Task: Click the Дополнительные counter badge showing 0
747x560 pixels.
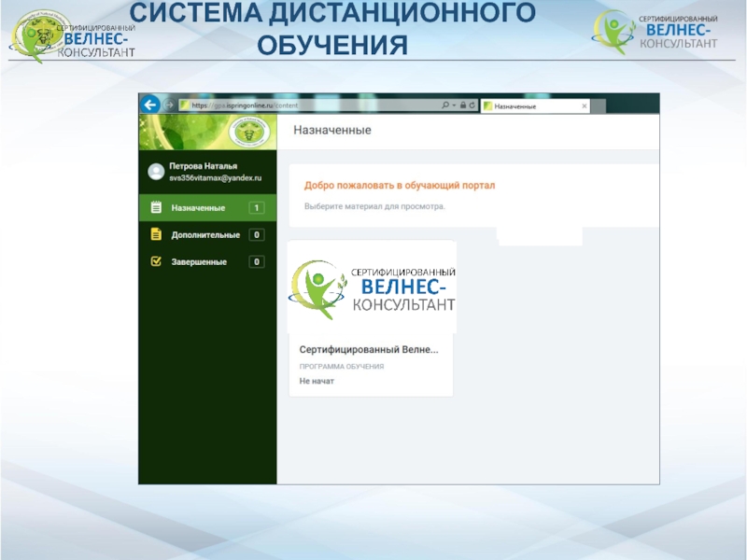Action: tap(256, 235)
